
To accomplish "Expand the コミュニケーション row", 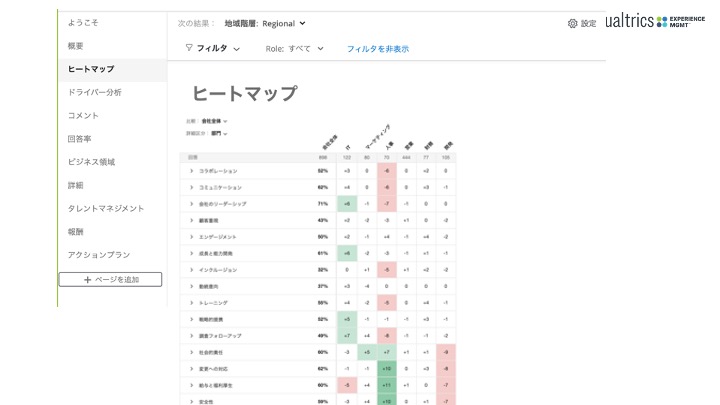I will (191, 187).
